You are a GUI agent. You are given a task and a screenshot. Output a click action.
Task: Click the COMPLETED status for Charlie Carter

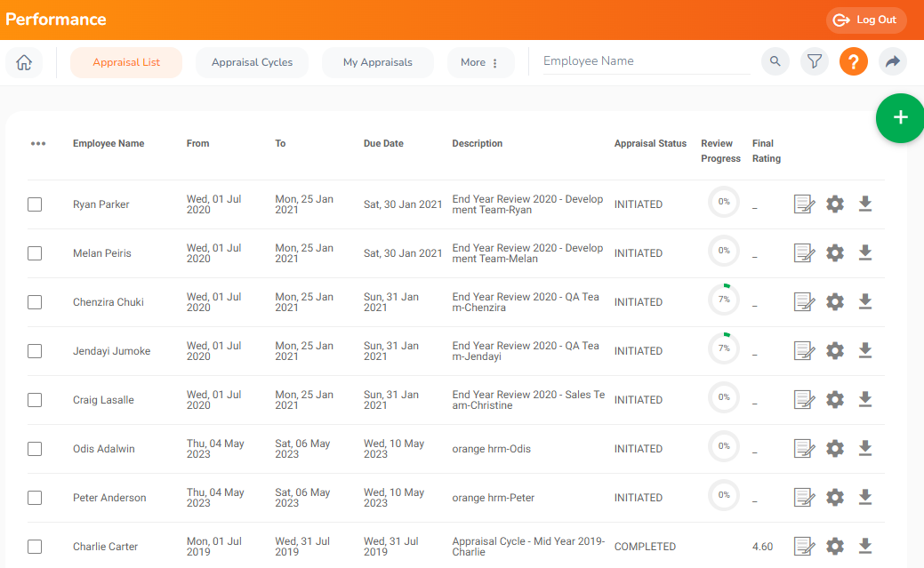point(646,547)
